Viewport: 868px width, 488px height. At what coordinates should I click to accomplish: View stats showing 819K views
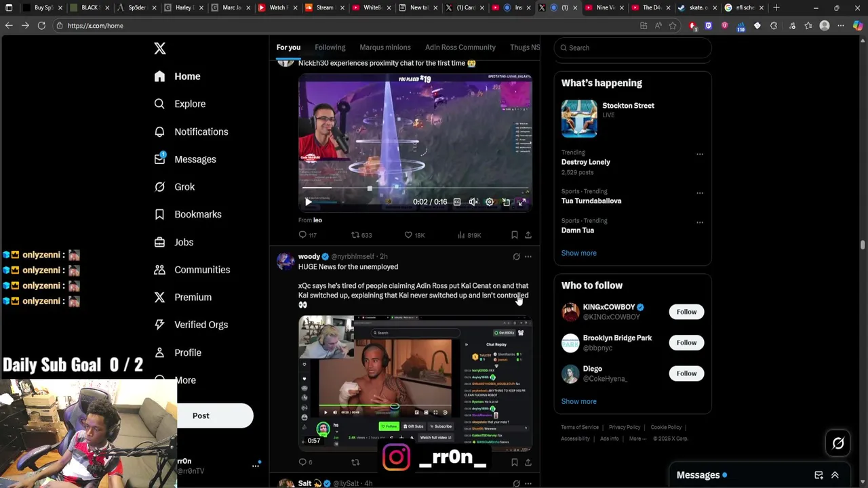tap(469, 235)
